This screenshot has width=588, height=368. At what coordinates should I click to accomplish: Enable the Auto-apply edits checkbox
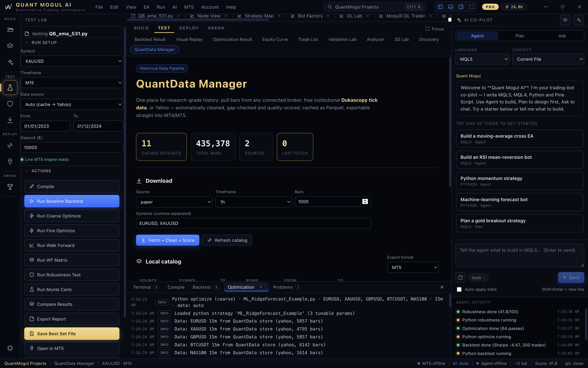pos(459,289)
